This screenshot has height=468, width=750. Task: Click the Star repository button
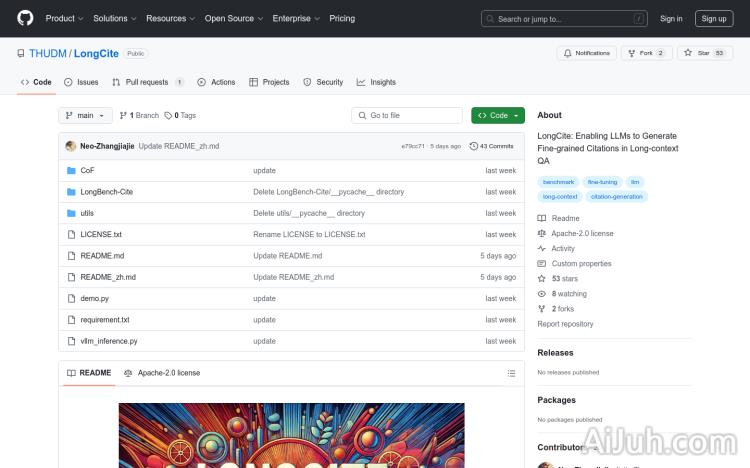pyautogui.click(x=705, y=53)
